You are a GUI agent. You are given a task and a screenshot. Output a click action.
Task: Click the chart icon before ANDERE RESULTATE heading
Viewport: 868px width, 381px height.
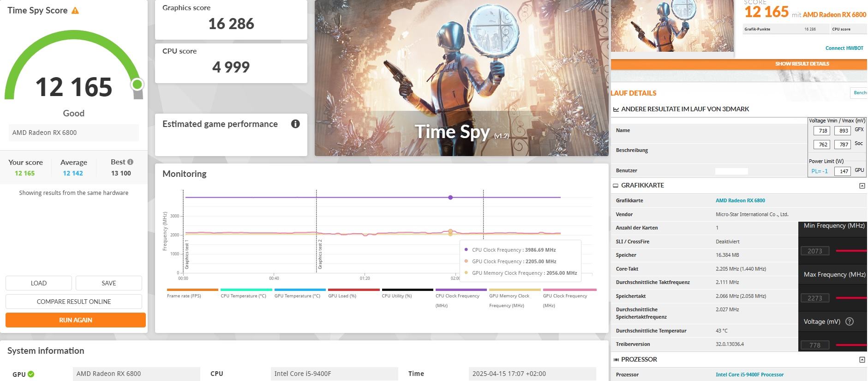(x=616, y=109)
